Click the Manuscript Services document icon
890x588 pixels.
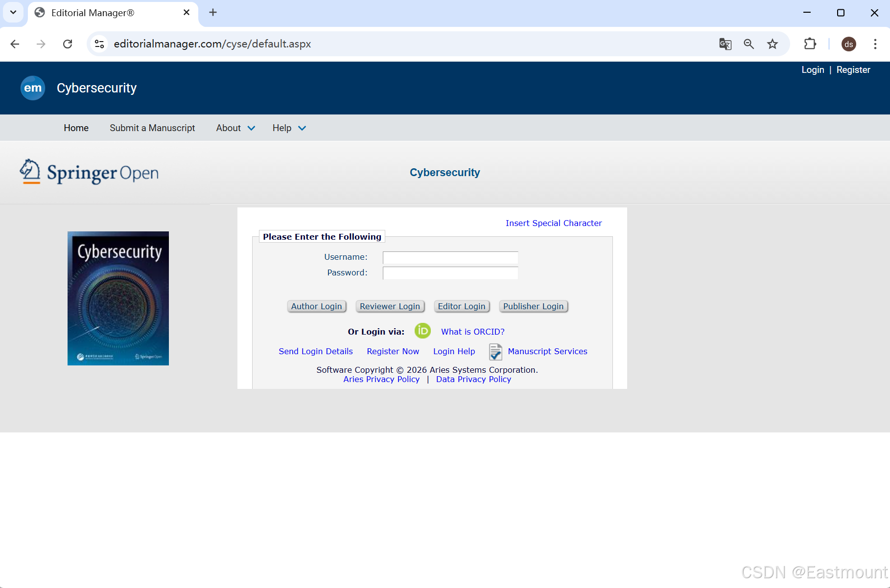click(495, 352)
